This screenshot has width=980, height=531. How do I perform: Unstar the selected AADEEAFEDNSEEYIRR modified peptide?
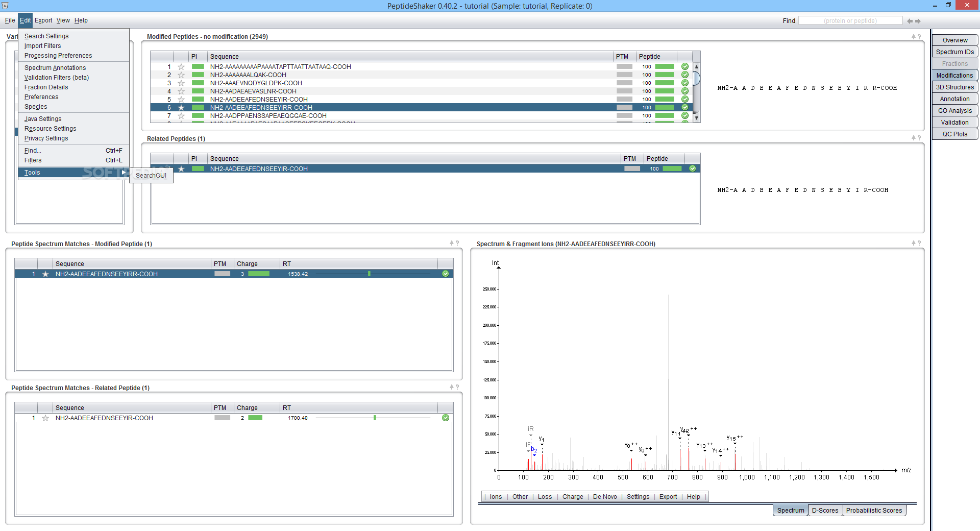181,108
